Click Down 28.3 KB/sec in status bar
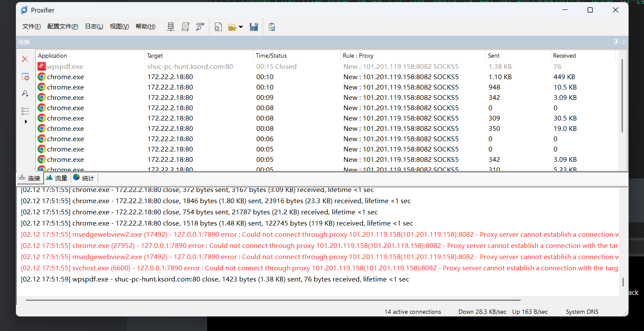Image resolution: width=644 pixels, height=331 pixels. (482, 312)
